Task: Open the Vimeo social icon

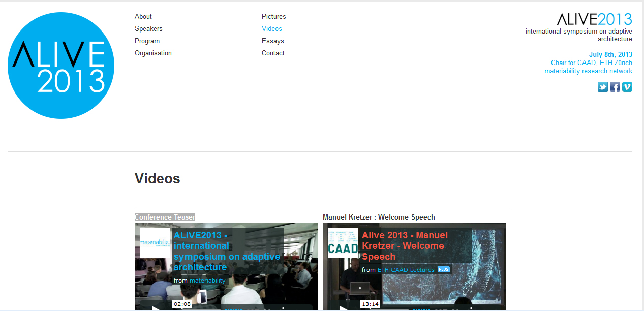Action: [x=627, y=87]
